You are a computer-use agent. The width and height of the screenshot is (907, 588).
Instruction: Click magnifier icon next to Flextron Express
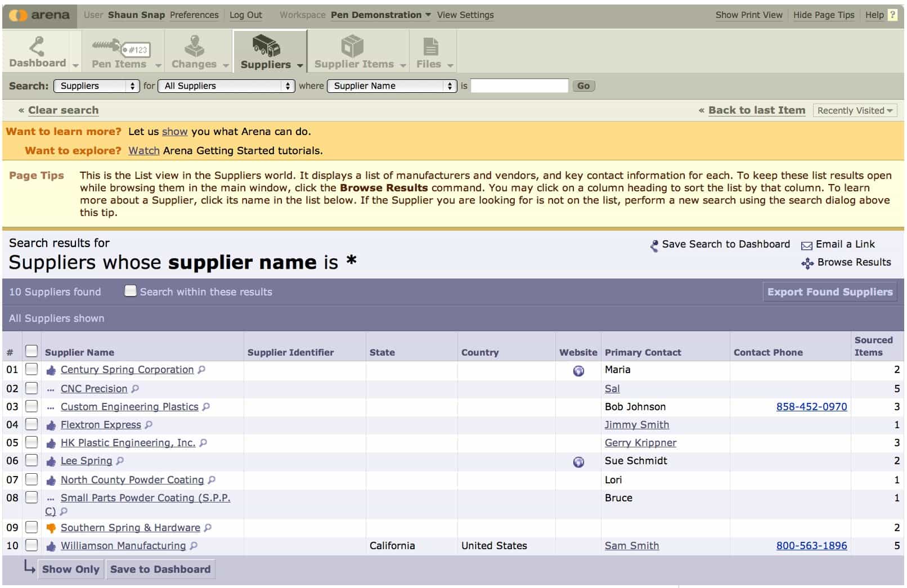[149, 425]
